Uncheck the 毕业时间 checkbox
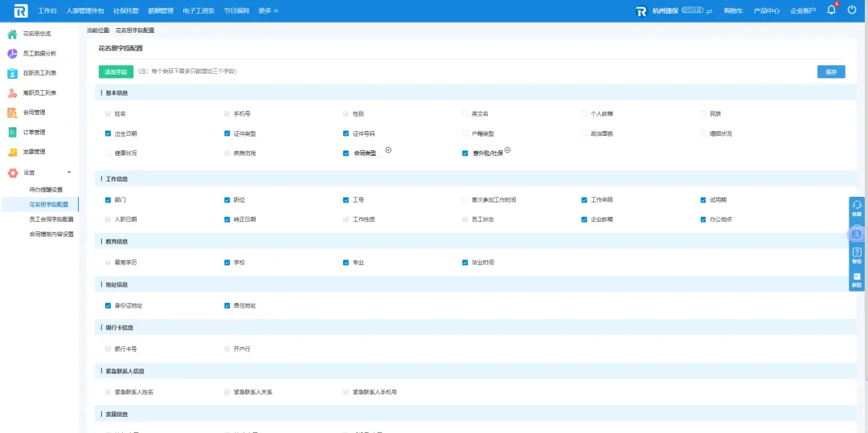The width and height of the screenshot is (868, 433). click(465, 263)
